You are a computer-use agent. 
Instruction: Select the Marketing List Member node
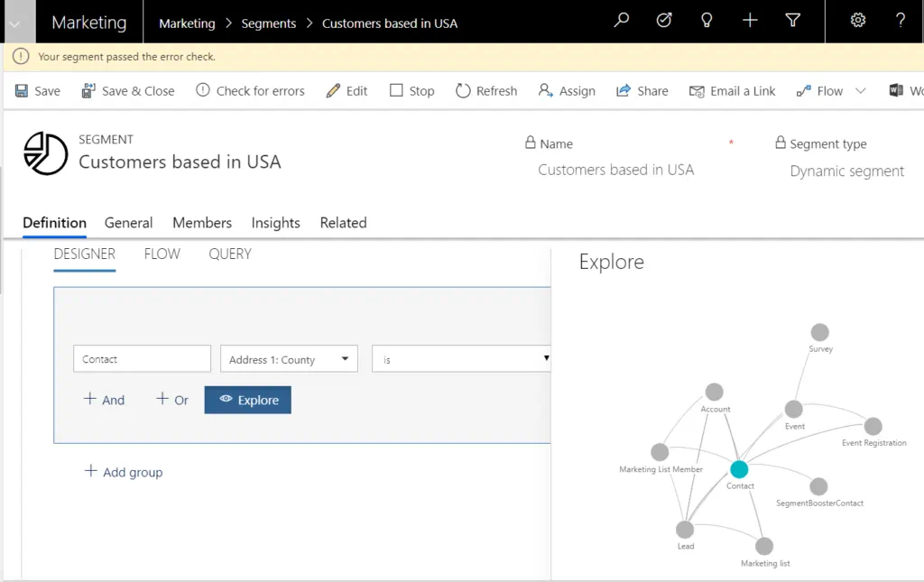[660, 452]
